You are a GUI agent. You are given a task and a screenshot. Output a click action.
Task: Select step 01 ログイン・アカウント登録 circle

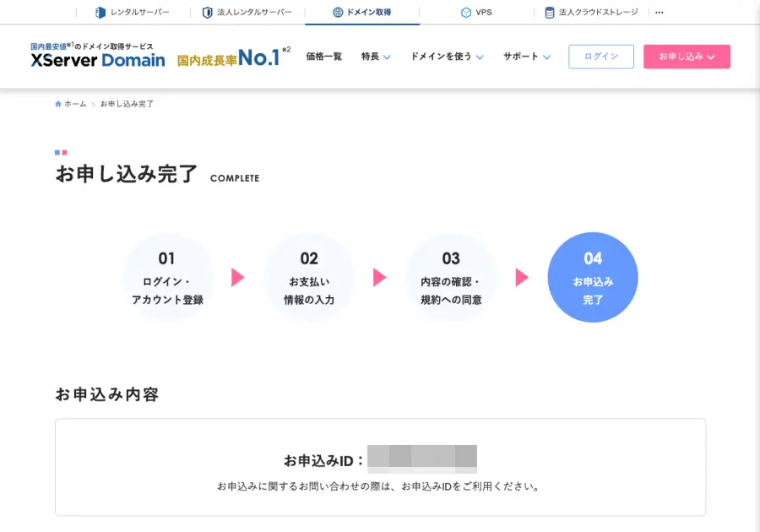(x=168, y=277)
